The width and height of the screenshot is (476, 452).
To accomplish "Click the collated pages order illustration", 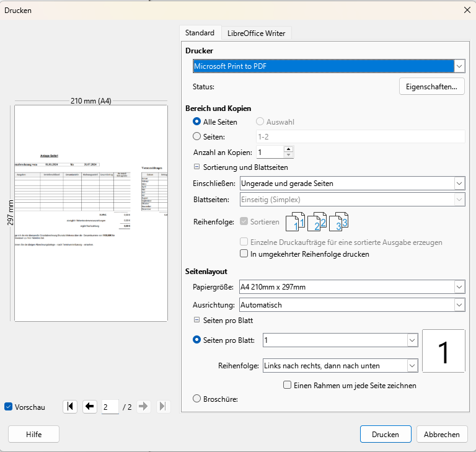I will [x=317, y=221].
